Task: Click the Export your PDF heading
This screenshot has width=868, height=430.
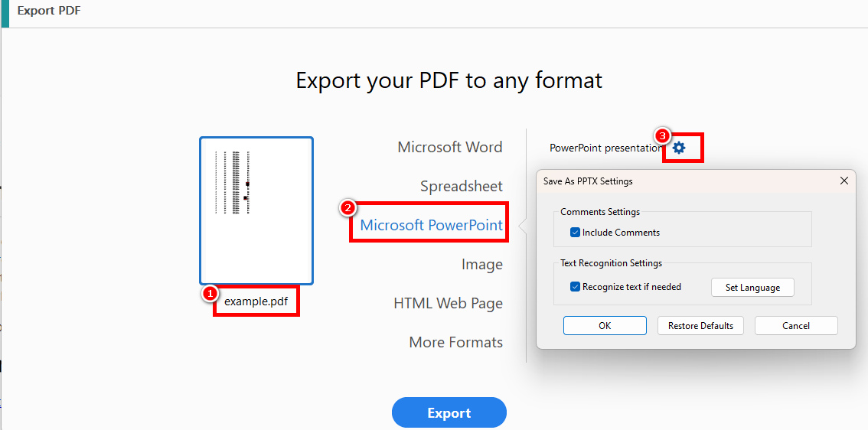Action: pyautogui.click(x=449, y=80)
